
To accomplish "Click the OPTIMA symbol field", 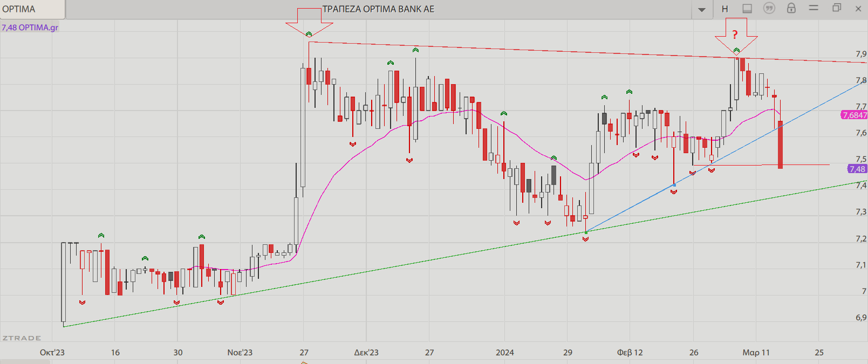I will click(32, 9).
